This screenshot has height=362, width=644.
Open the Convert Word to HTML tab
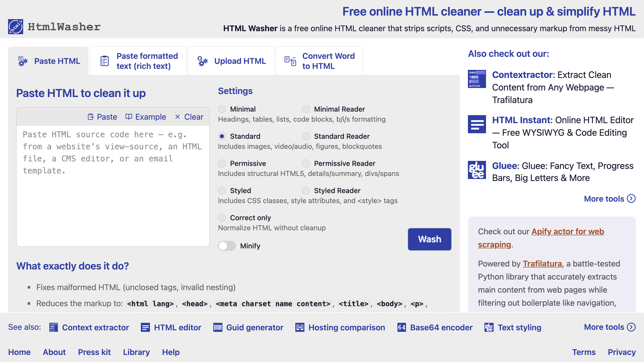[319, 61]
